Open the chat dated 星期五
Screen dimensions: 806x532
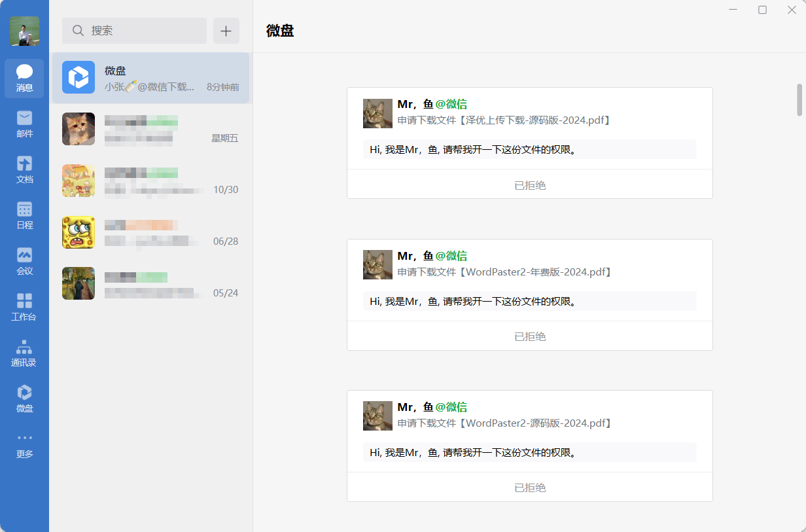coord(150,129)
